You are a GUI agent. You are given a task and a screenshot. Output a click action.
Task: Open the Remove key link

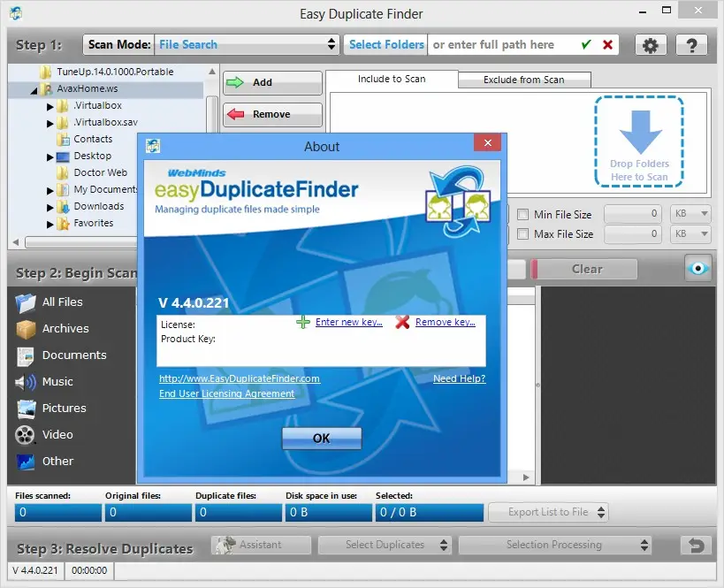(446, 322)
